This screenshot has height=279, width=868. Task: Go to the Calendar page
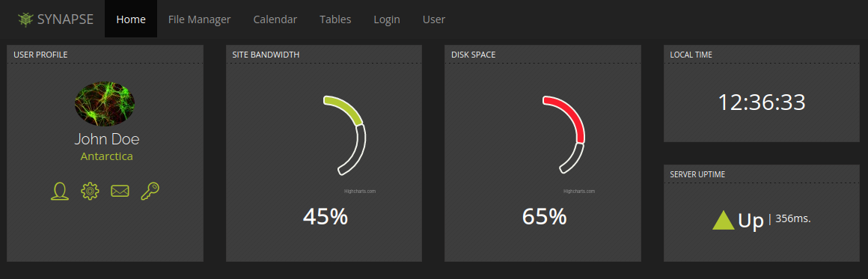275,19
